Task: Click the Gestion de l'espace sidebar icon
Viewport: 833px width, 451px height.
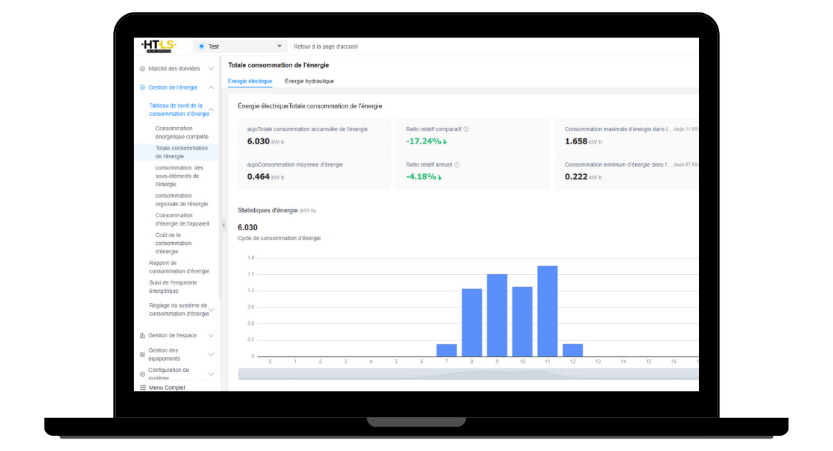Action: [141, 335]
